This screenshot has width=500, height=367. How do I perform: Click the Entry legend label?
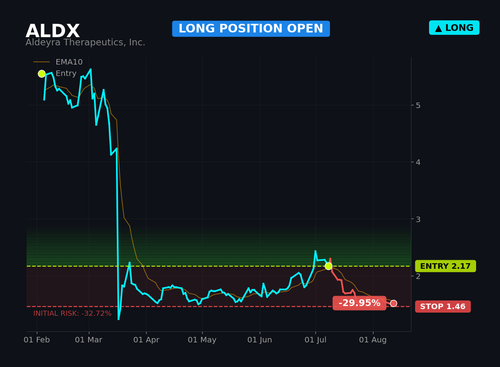click(66, 73)
